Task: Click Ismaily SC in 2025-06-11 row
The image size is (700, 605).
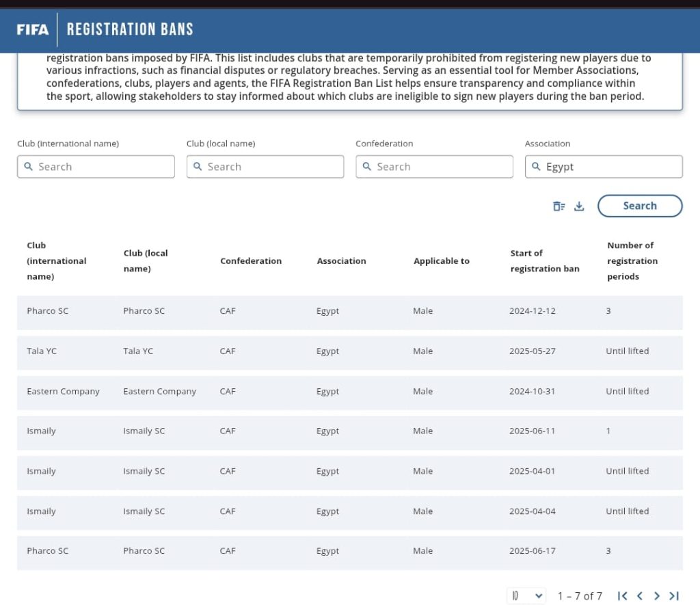Action: 144,431
